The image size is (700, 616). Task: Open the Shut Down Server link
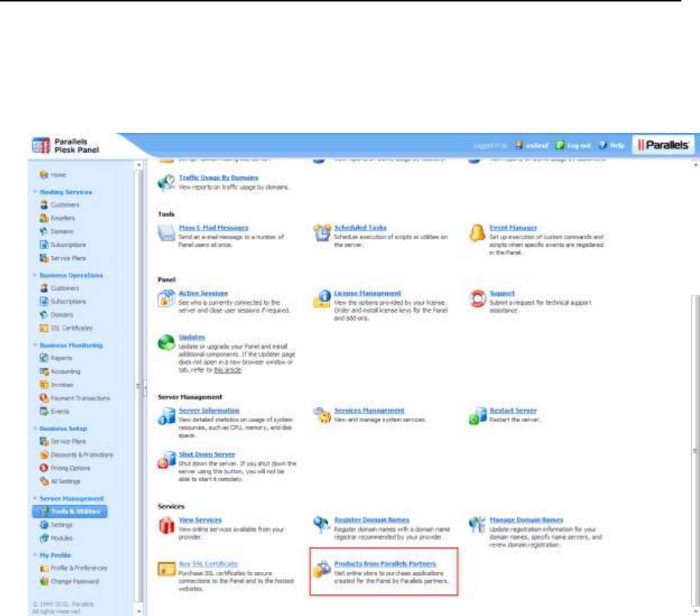pyautogui.click(x=207, y=454)
